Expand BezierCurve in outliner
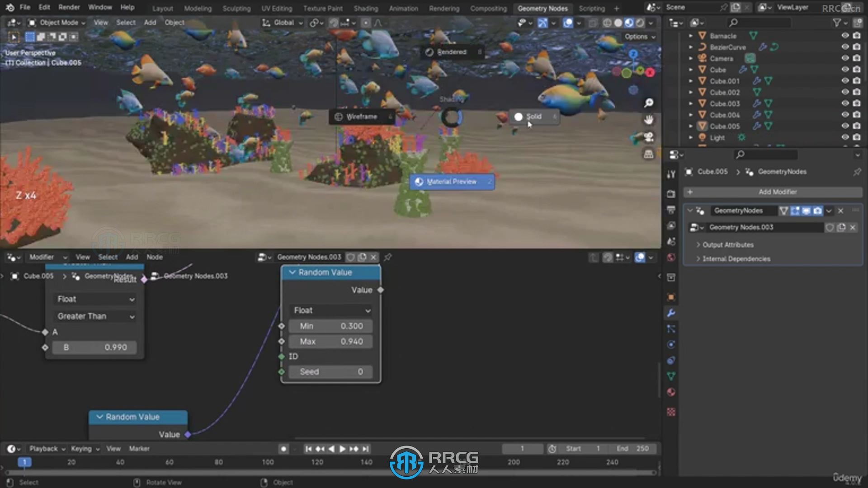 [x=690, y=47]
